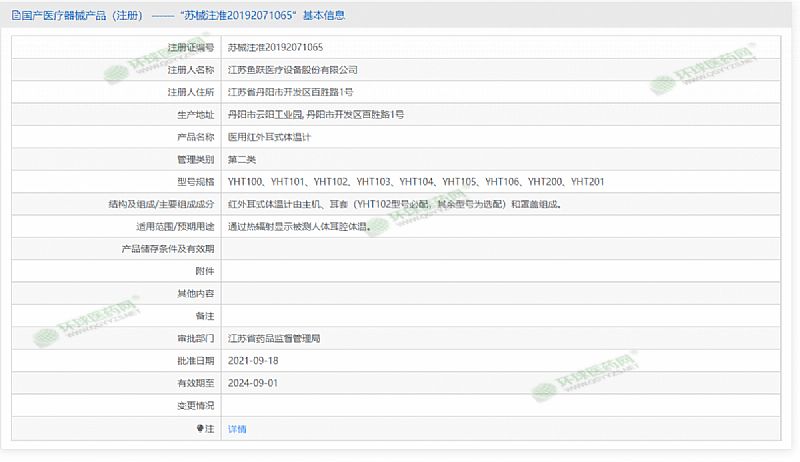Viewport: 800px width, 462px height.
Task: Click the bullet icon beside 注 in last row
Action: coord(199,429)
